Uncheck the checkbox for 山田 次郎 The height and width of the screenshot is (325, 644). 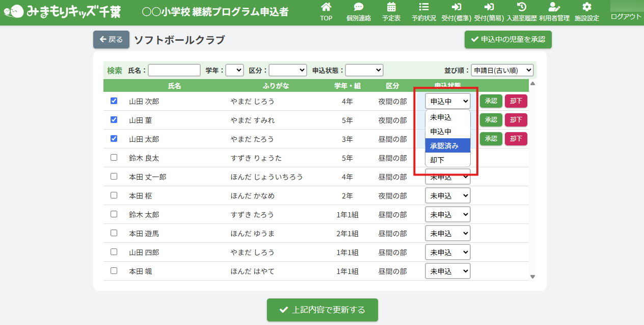[x=114, y=101]
